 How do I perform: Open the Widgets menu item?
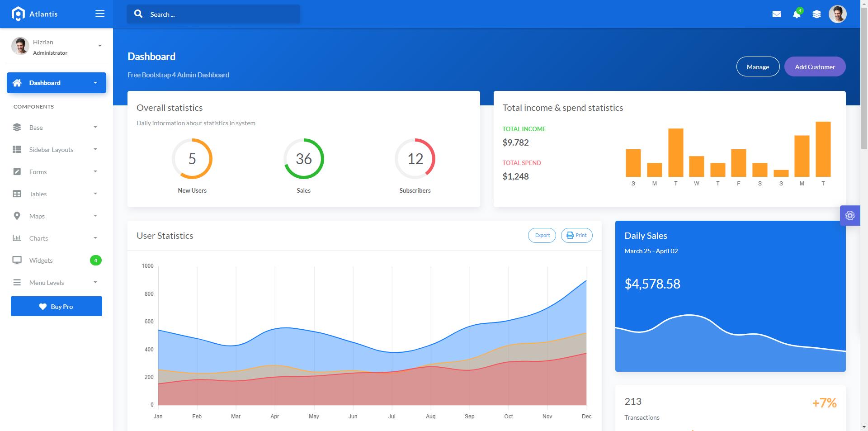click(x=57, y=260)
